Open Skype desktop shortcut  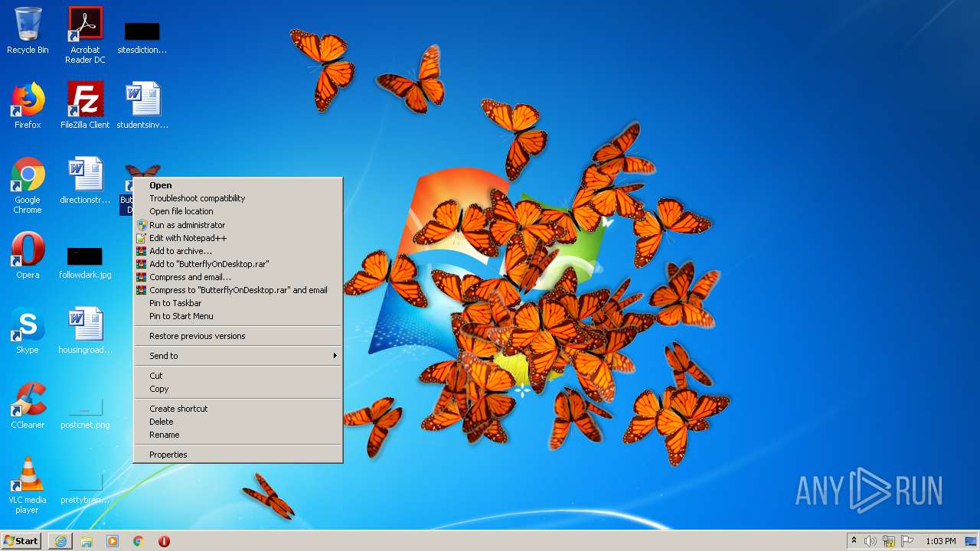[28, 331]
